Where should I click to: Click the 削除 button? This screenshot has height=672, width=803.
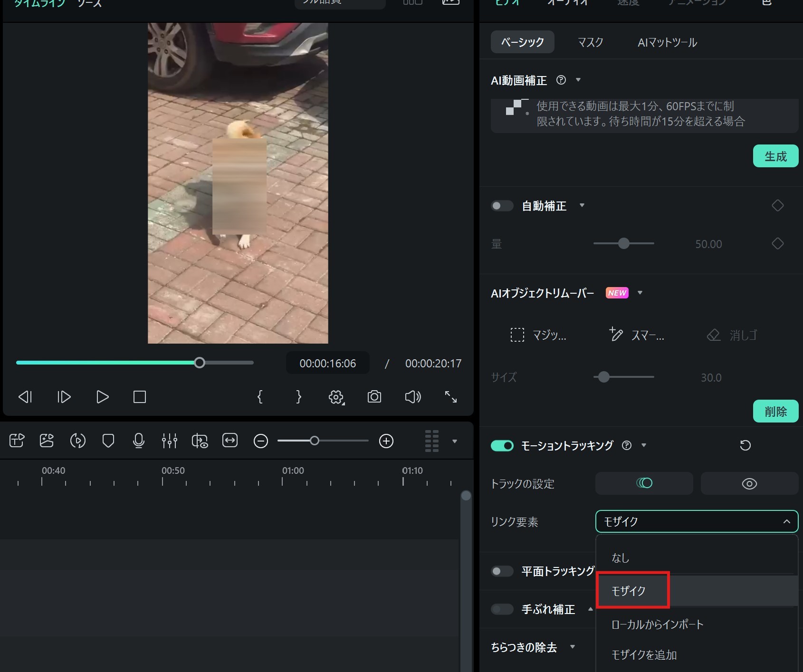(x=775, y=411)
